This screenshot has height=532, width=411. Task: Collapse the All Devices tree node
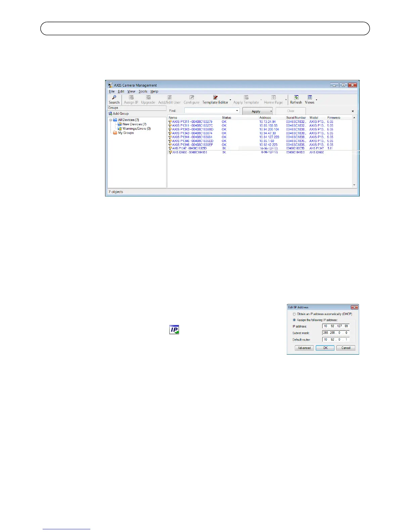point(110,120)
